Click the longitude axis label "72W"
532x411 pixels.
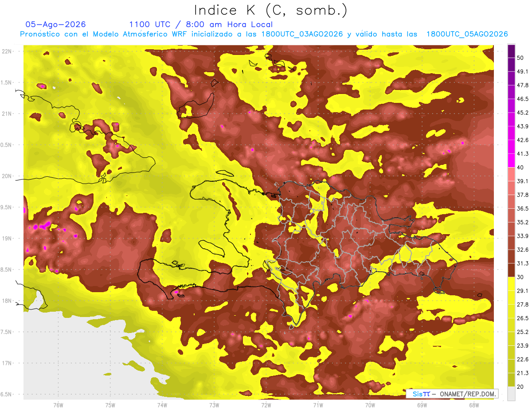(266, 405)
